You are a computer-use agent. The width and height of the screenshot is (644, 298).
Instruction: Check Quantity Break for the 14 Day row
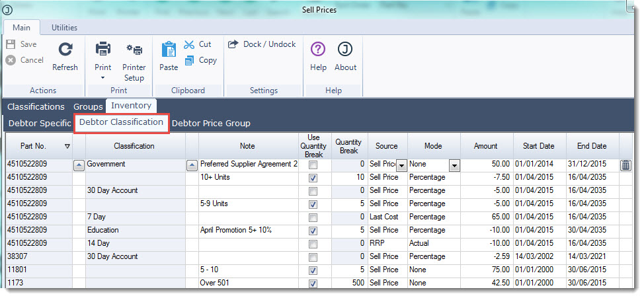(313, 244)
